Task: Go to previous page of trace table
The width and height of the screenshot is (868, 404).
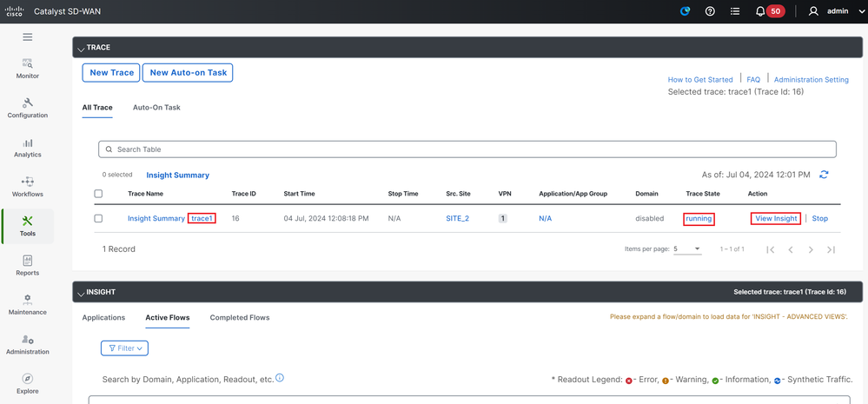Action: point(791,249)
